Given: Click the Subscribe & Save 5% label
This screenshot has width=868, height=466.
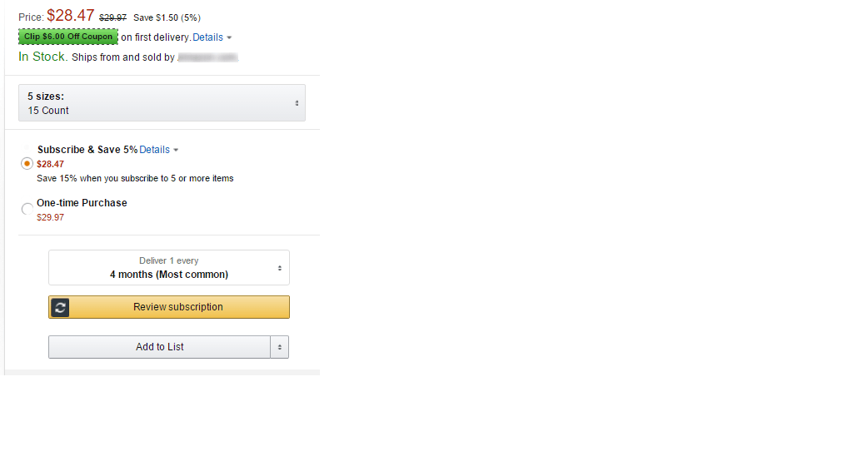Looking at the screenshot, I should (87, 150).
